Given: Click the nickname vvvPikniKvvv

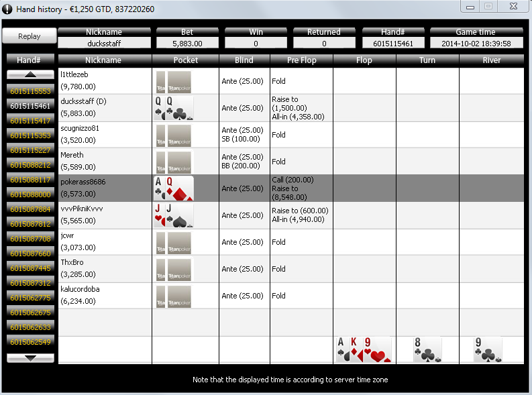Looking at the screenshot, I should [82, 209].
